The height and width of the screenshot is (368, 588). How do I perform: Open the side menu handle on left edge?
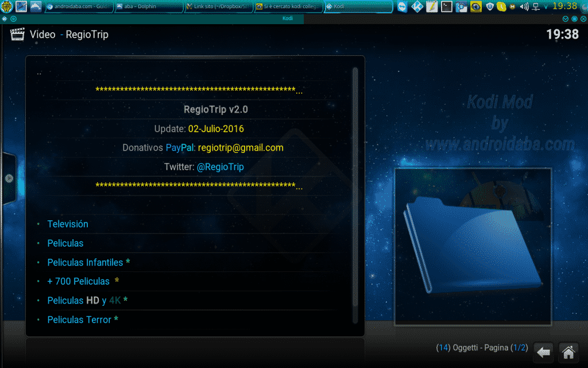point(9,178)
